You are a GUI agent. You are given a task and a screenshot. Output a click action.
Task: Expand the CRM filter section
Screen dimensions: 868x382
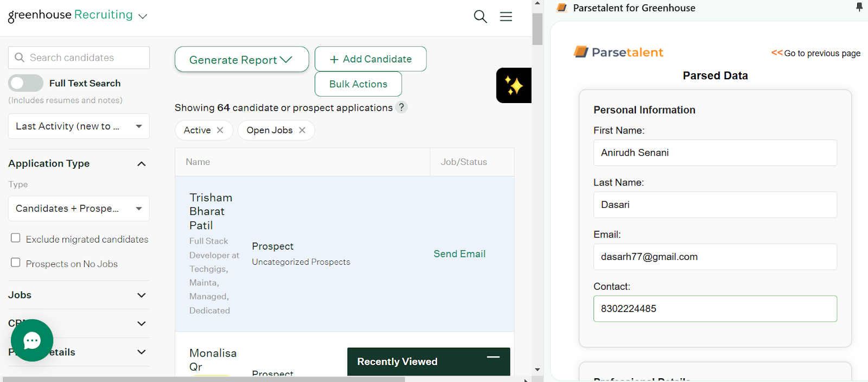[142, 323]
